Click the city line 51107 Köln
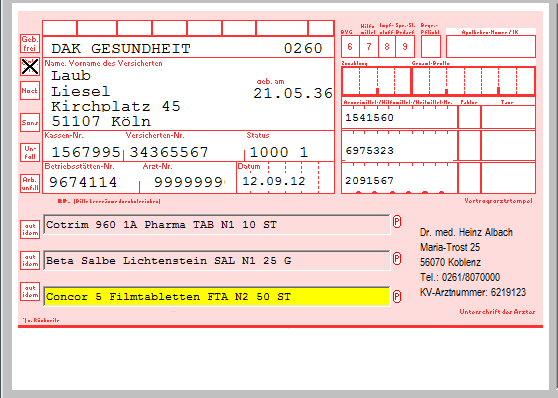Image resolution: width=558 pixels, height=398 pixels. [x=101, y=122]
